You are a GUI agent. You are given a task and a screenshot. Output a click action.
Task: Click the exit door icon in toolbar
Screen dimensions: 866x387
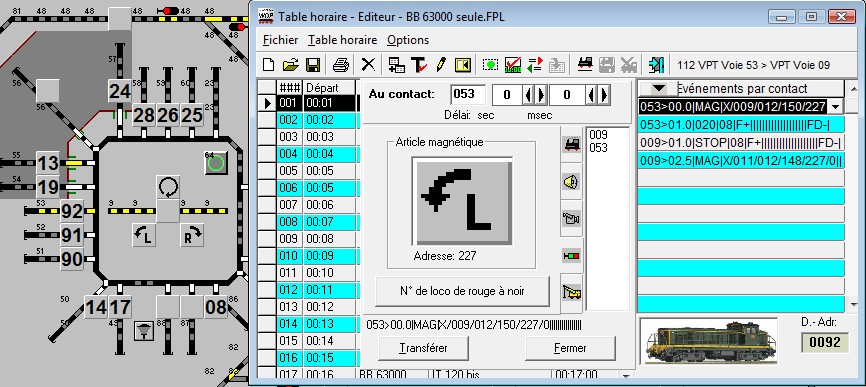[x=656, y=65]
